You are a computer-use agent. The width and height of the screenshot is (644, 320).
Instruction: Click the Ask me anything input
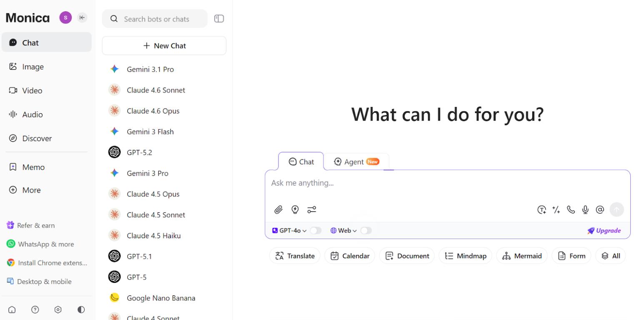pyautogui.click(x=447, y=183)
